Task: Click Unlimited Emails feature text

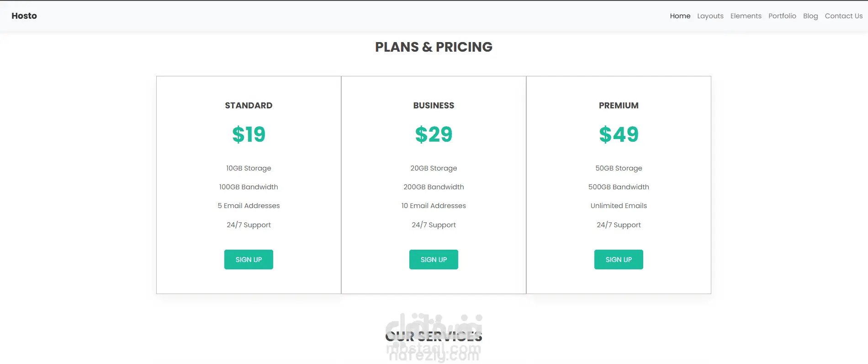Action: point(619,206)
